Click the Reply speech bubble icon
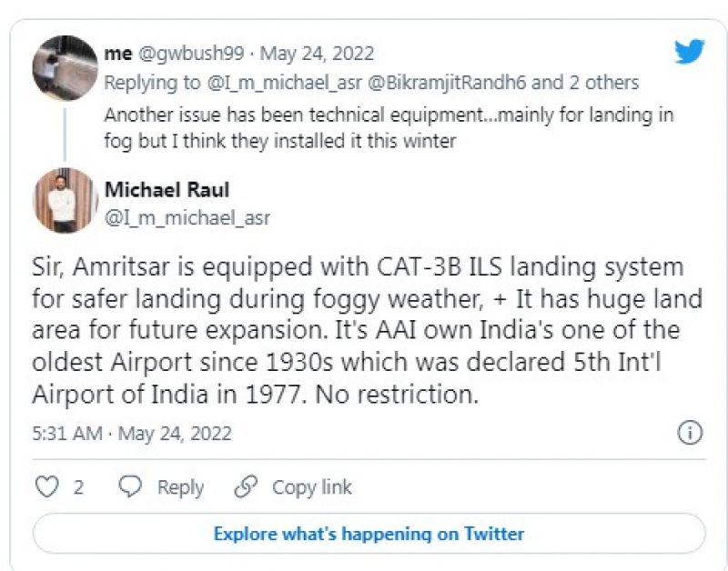This screenshot has height=571, width=728. tap(131, 487)
